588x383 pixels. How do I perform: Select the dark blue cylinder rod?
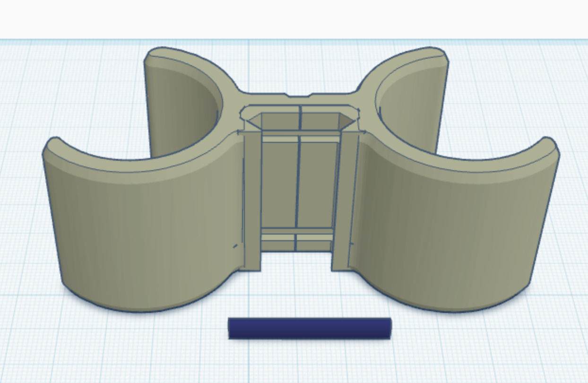point(310,328)
